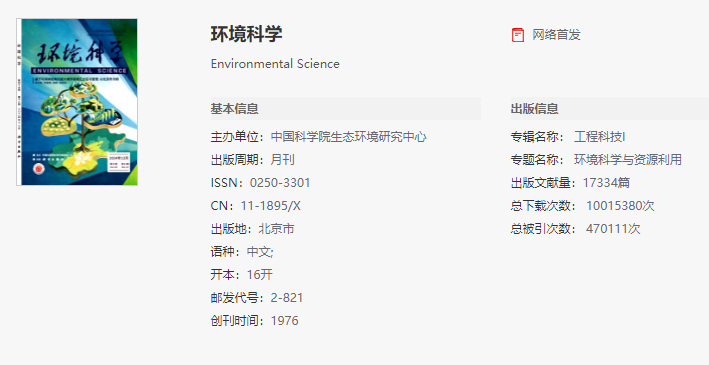
Task: Click the 总下载次数 value 10015380次
Action: [x=620, y=206]
